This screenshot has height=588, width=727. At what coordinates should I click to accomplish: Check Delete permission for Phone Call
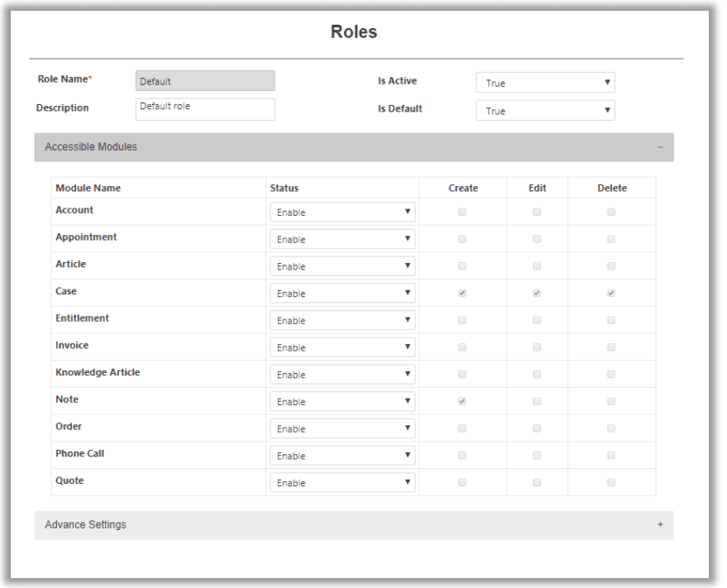(611, 456)
